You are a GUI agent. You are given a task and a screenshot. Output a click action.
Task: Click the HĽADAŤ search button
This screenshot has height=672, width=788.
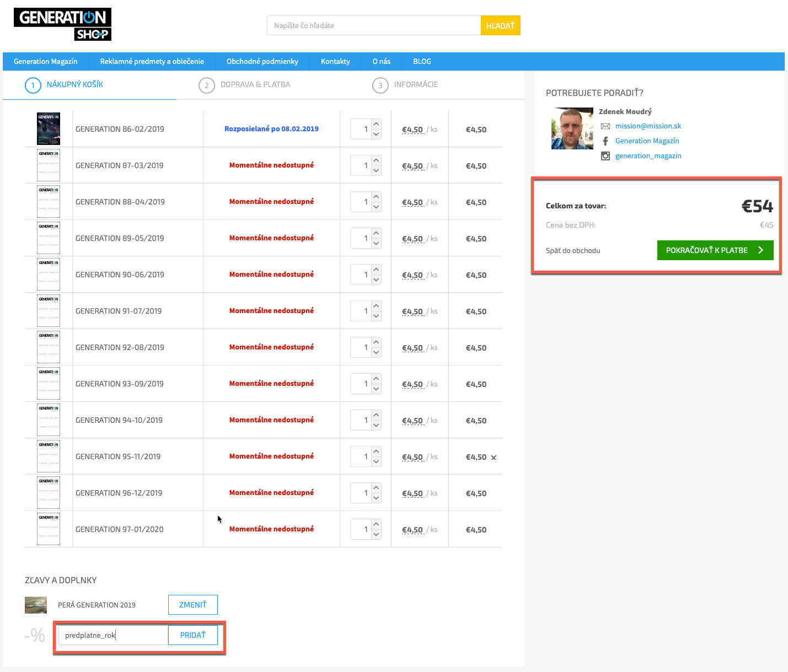tap(501, 25)
